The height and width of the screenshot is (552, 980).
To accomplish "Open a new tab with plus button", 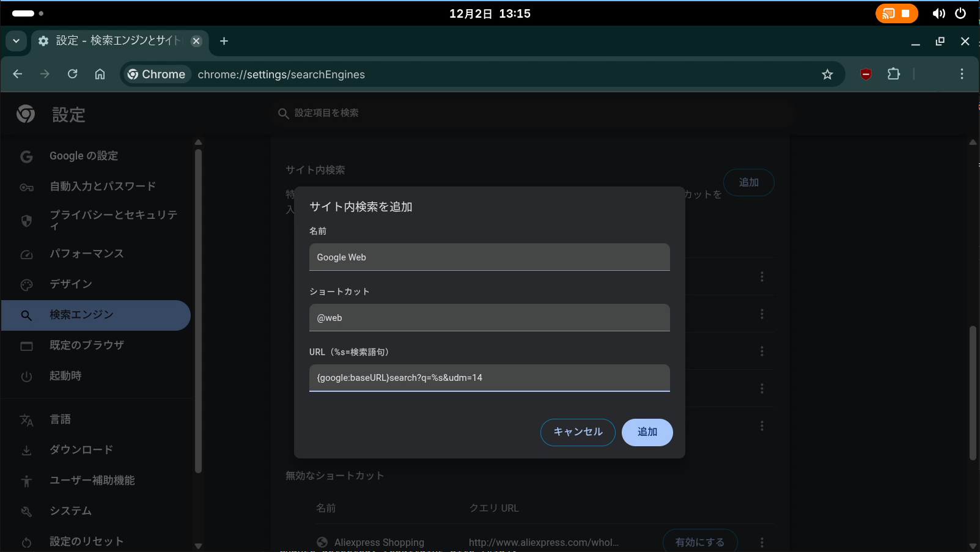I will point(224,41).
